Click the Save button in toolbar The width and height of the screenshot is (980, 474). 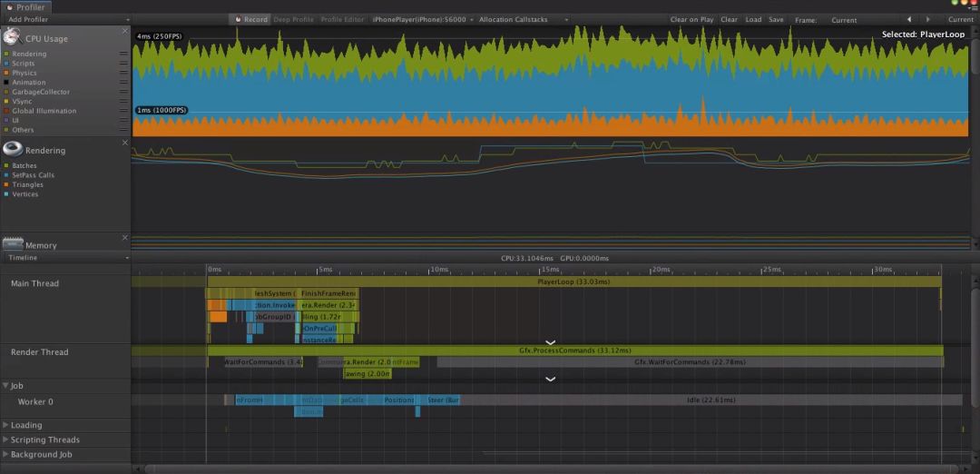click(776, 19)
